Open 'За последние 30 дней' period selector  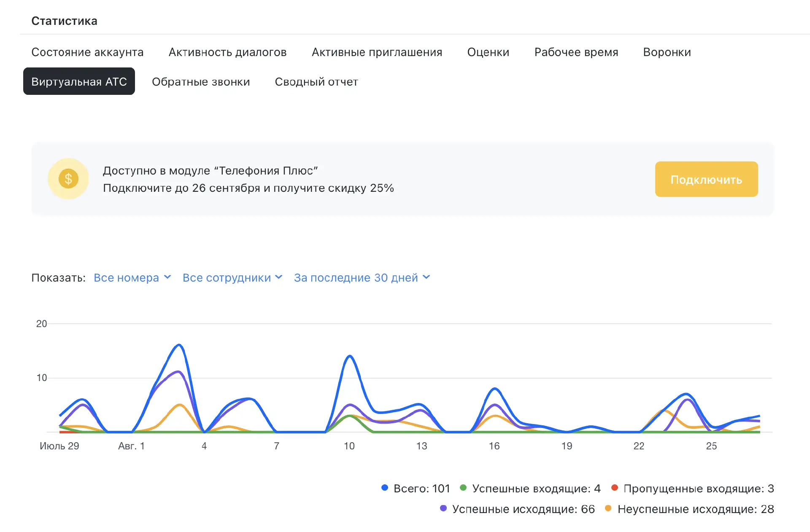coord(362,277)
